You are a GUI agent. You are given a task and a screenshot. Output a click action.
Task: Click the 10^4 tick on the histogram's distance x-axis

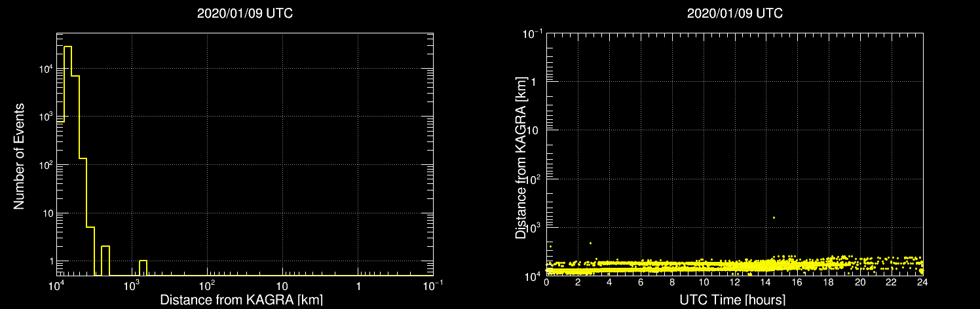pyautogui.click(x=57, y=285)
